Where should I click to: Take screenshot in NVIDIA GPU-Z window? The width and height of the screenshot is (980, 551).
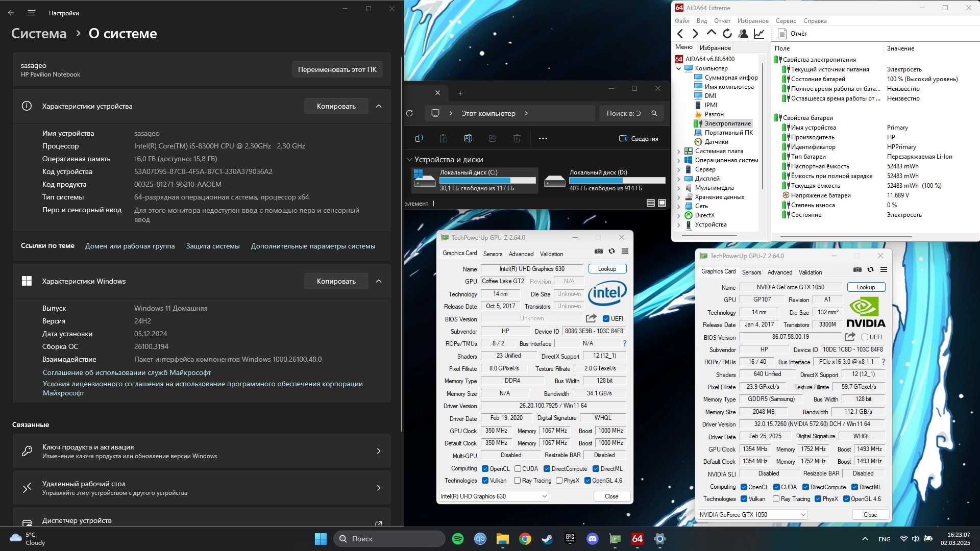pos(857,269)
